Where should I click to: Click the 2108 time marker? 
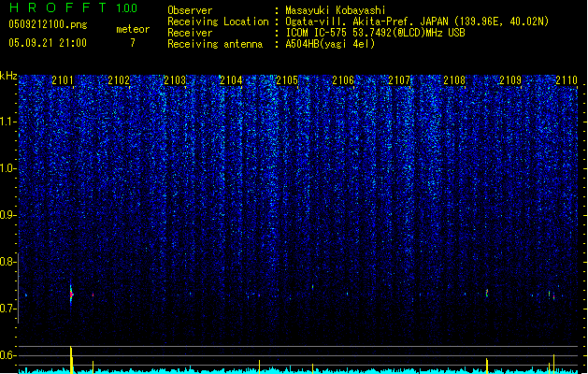(454, 80)
